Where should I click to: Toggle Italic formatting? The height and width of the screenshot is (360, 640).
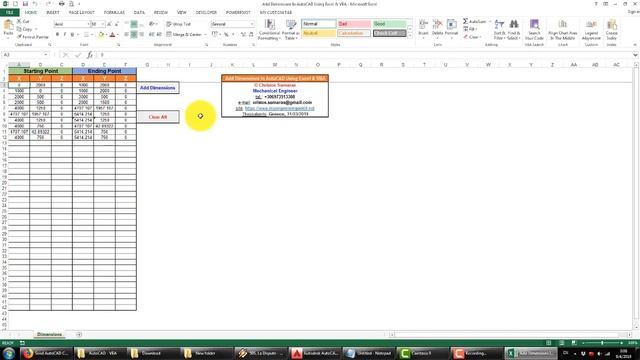click(65, 35)
